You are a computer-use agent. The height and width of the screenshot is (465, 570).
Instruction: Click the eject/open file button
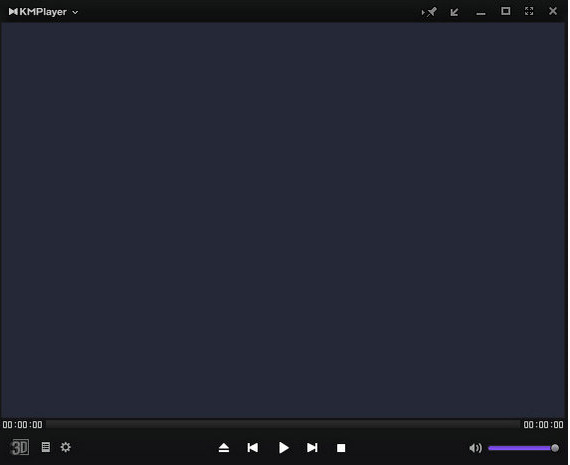[x=224, y=448]
